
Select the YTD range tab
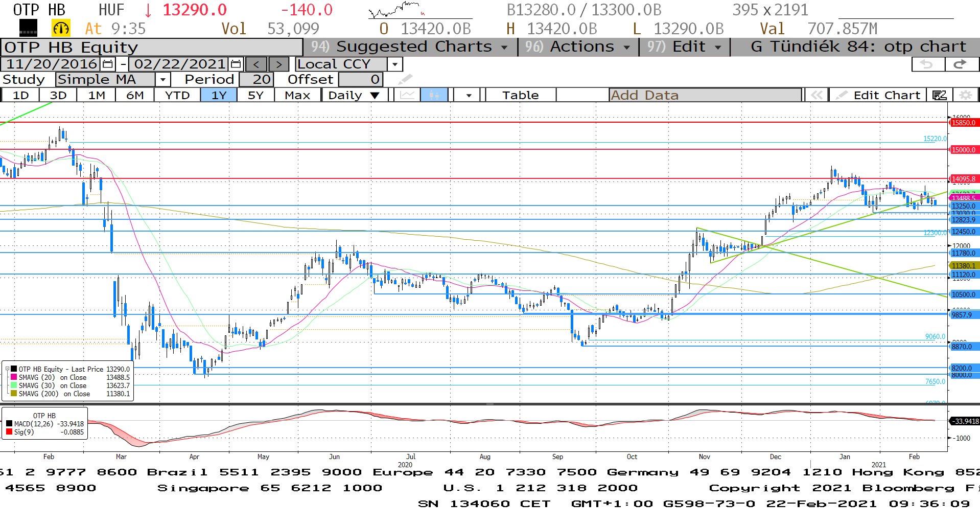click(x=177, y=95)
